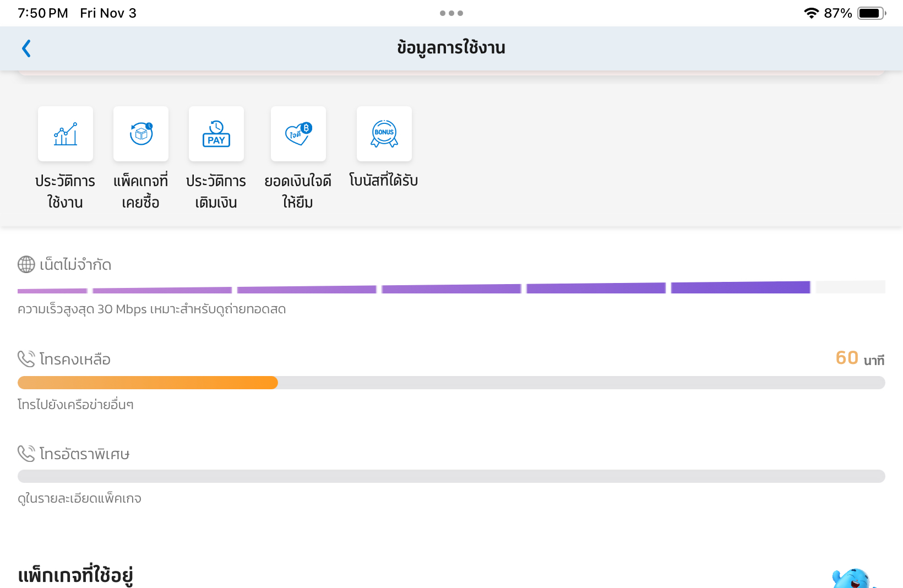
Task: Tap the 87% battery percentage
Action: point(838,13)
